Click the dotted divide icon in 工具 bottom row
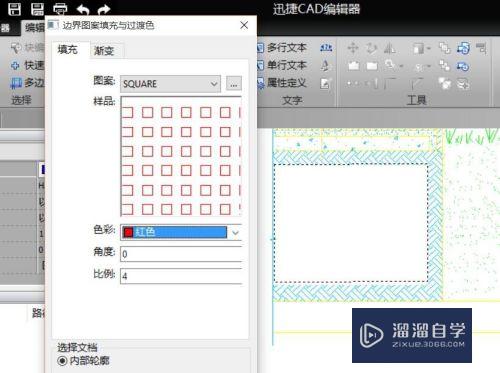500x373 pixels. pos(354,83)
